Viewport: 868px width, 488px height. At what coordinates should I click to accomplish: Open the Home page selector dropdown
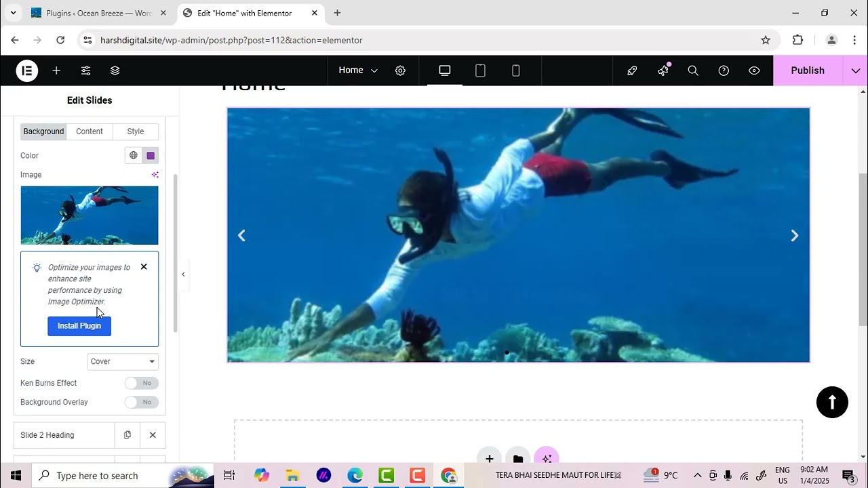358,70
